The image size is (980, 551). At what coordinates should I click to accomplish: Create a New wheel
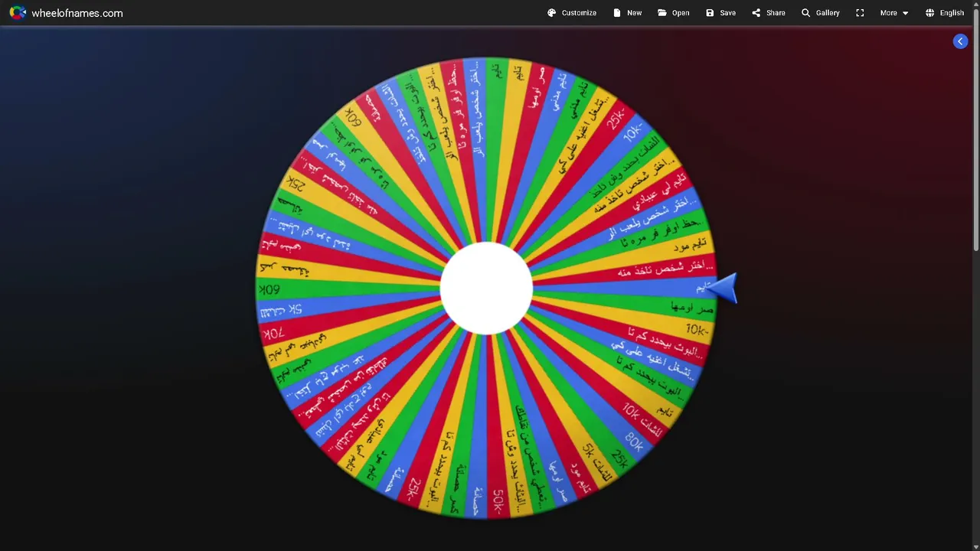click(x=627, y=13)
